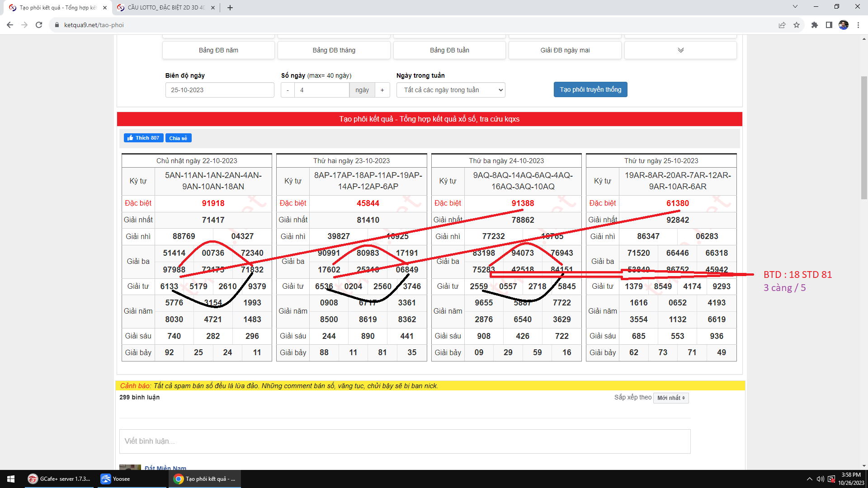Toggle the Chrome side panel icon
Viewport: 868px width, 488px height.
tap(829, 25)
